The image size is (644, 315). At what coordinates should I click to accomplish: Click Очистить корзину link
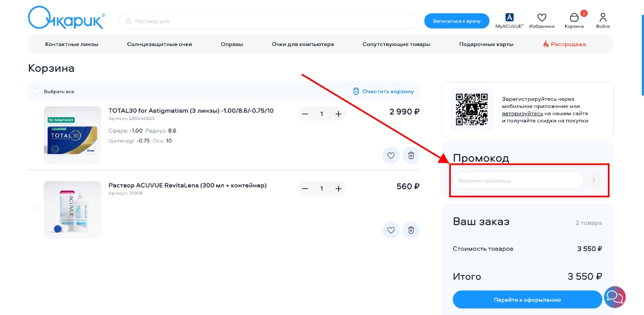[x=388, y=91]
